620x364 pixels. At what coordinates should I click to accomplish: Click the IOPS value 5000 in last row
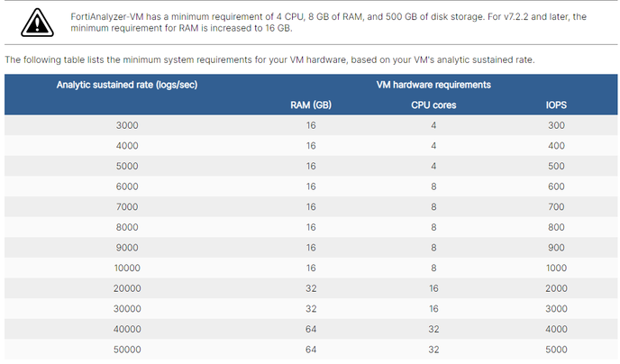point(555,350)
